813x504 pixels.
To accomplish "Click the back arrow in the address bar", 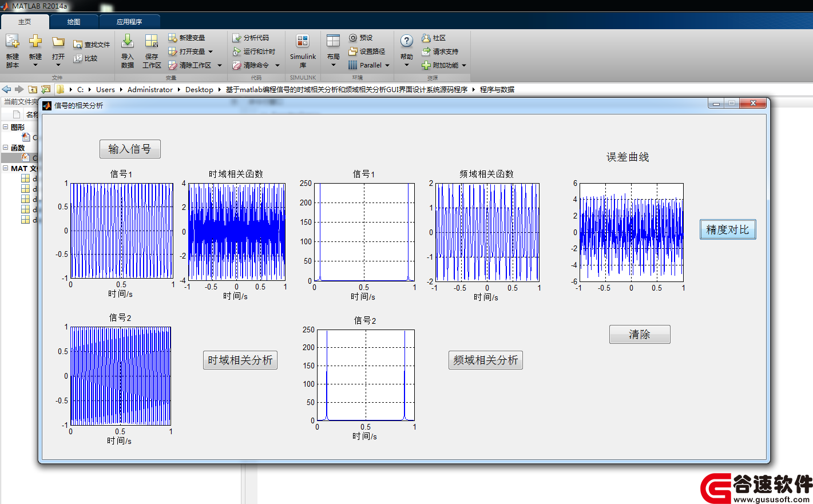I will [x=6, y=89].
